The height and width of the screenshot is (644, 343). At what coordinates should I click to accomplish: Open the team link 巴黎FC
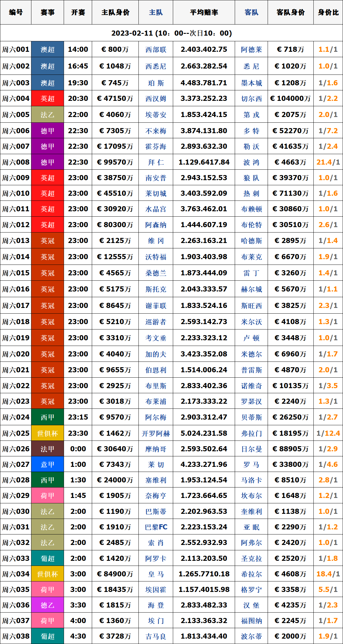click(156, 527)
